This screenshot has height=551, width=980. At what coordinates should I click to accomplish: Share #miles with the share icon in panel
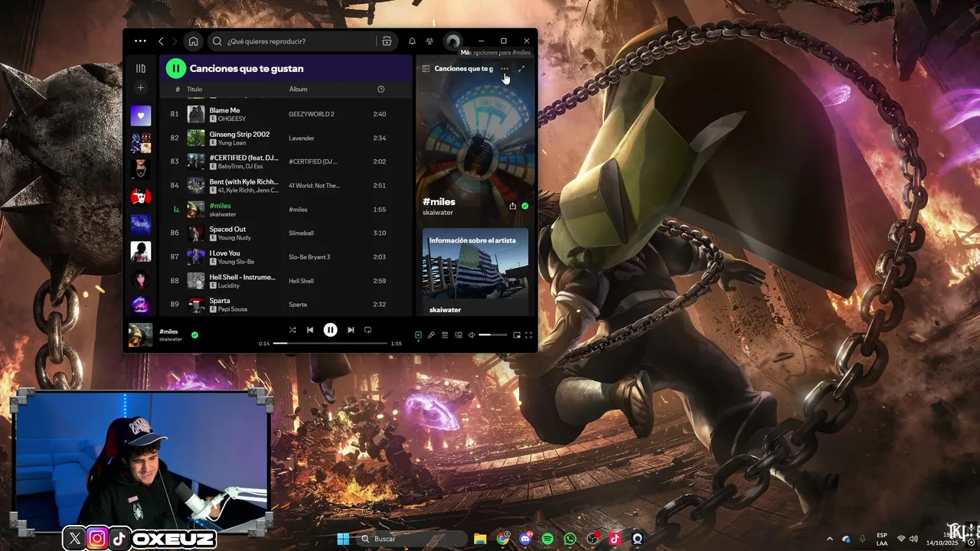(x=512, y=206)
